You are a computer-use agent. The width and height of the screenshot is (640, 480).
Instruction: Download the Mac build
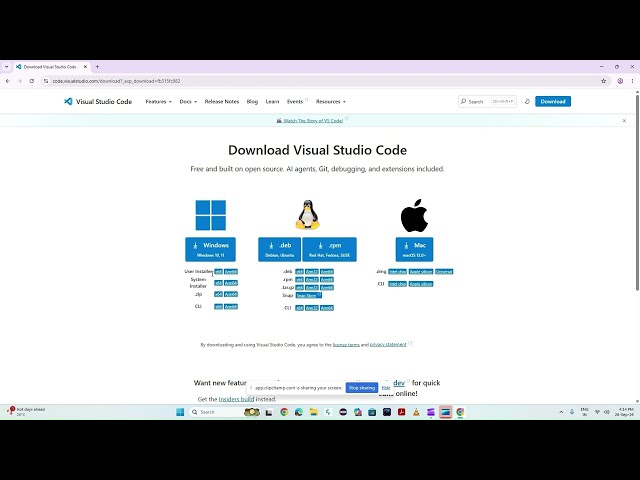[414, 249]
